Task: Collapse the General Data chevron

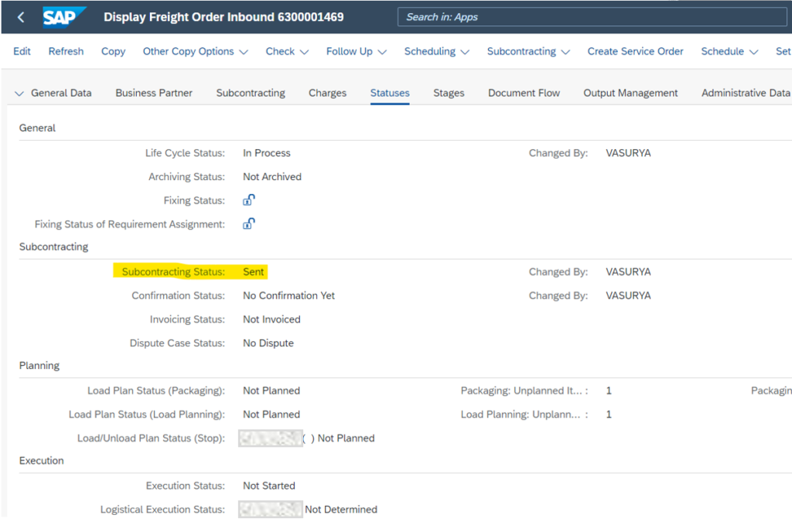Action: point(20,94)
